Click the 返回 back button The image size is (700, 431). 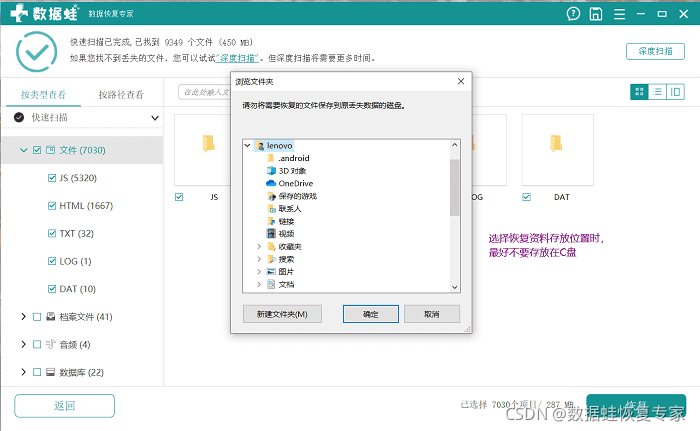click(64, 406)
